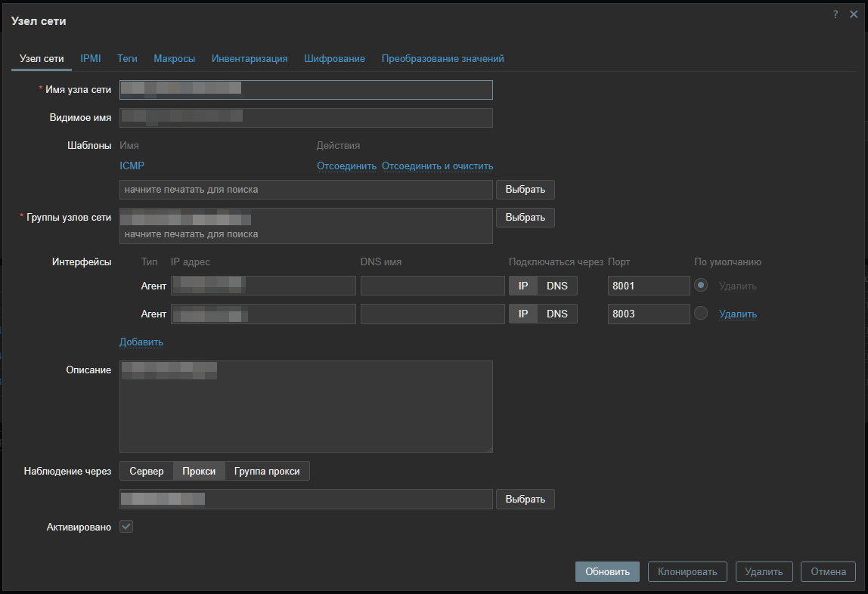
Task: Open the Преобразование значений tab
Action: pos(443,58)
